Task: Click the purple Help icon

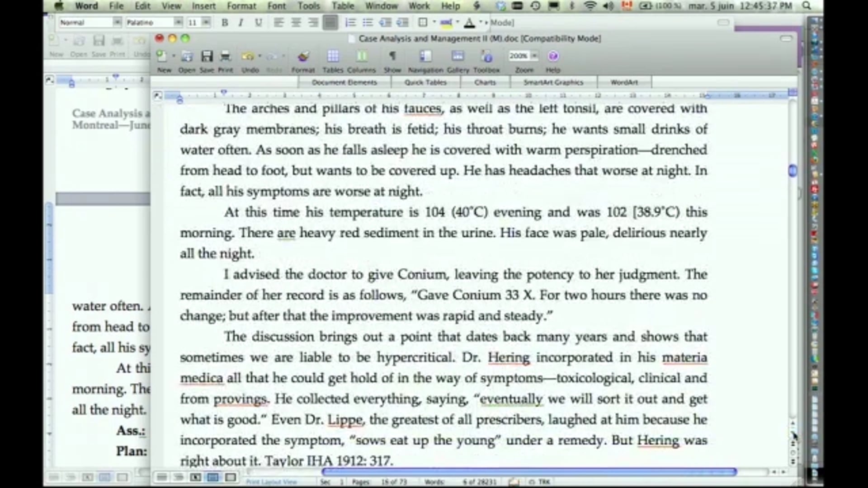Action: (x=553, y=56)
